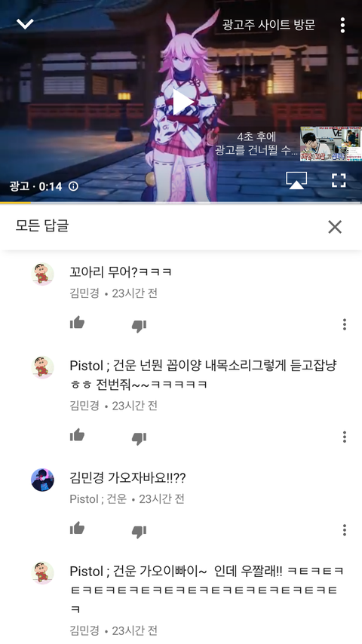This screenshot has width=362, height=644.
Task: Collapse the video player with the down chevron
Action: pos(25,24)
